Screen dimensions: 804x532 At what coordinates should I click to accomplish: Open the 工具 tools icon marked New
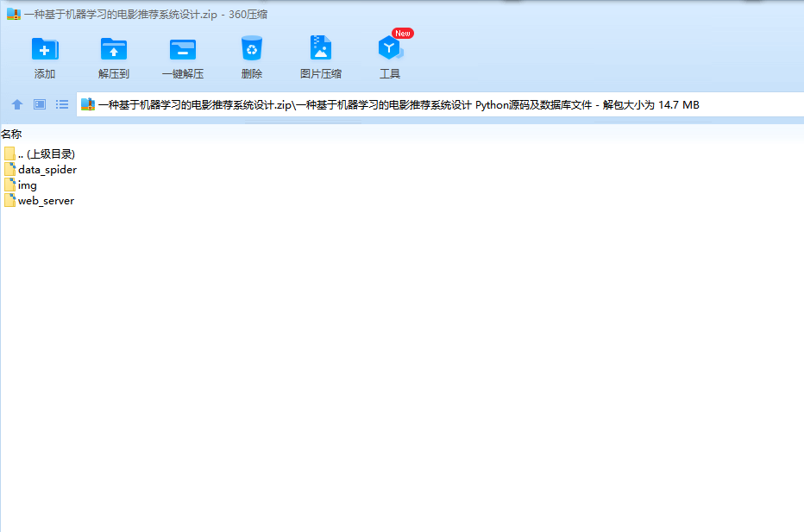pyautogui.click(x=390, y=48)
